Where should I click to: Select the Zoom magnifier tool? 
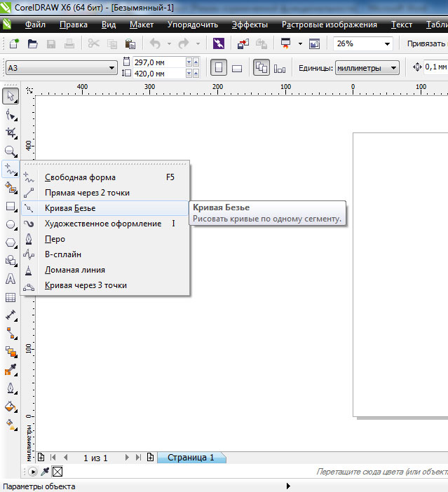[x=11, y=151]
